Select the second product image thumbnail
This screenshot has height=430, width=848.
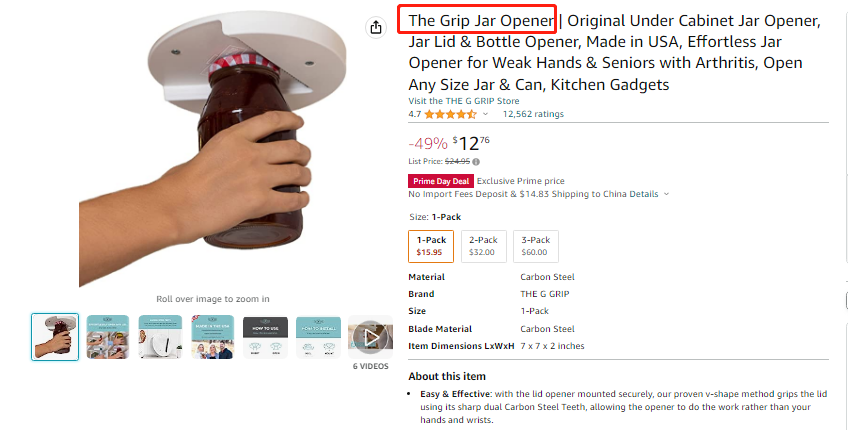pyautogui.click(x=108, y=337)
